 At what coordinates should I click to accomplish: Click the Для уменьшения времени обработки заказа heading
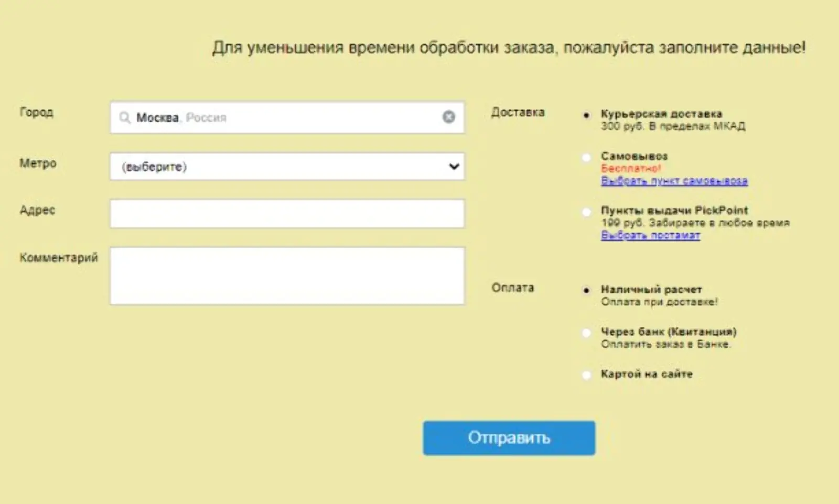pos(509,48)
